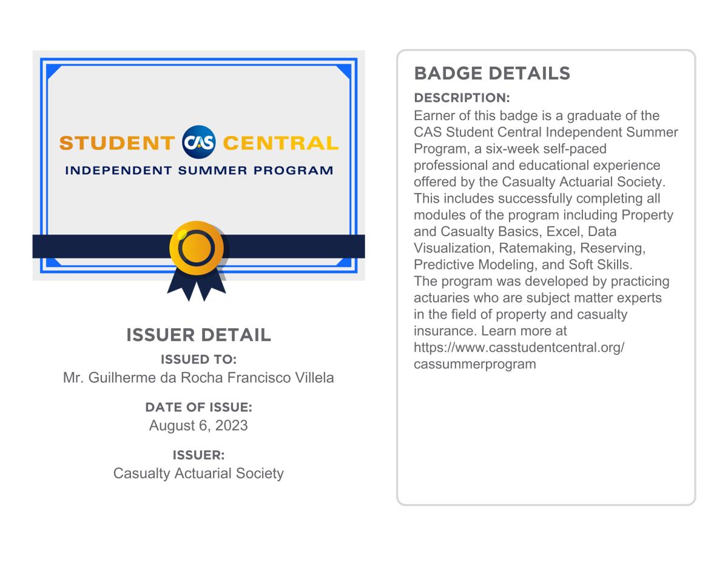Image resolution: width=728 pixels, height=563 pixels.
Task: Click the DATE OF ISSUE label
Action: point(198,407)
